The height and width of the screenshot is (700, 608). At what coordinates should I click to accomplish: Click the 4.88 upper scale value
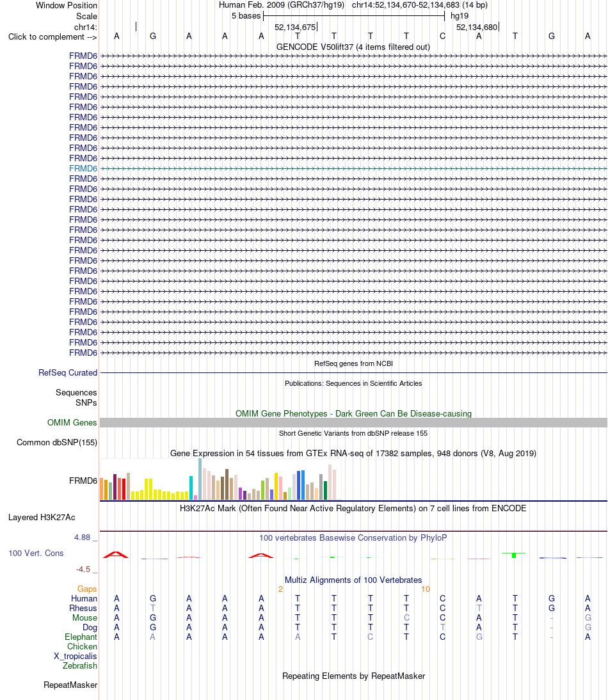(82, 537)
